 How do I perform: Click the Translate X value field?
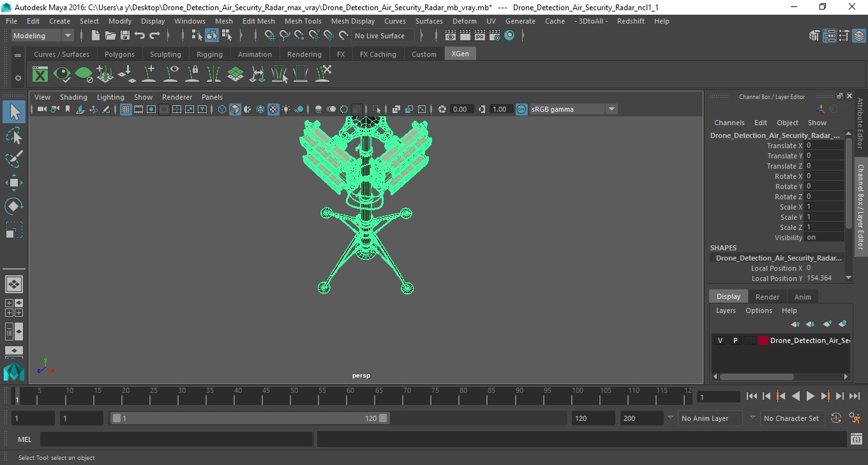point(825,146)
